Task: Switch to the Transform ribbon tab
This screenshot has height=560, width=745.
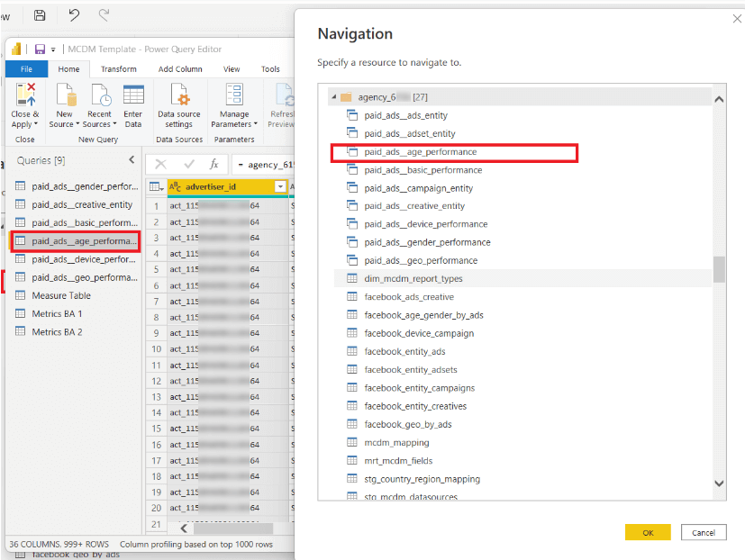Action: point(118,68)
